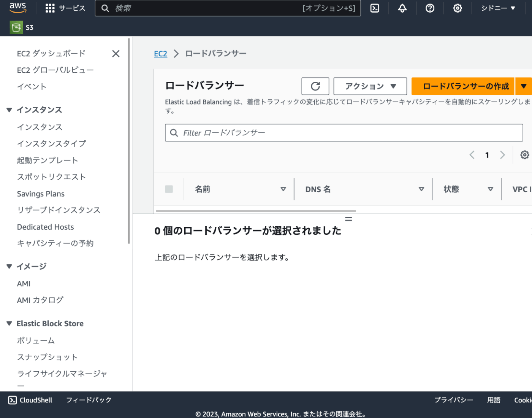Sort by 名前 column arrow
The image size is (532, 418).
(x=283, y=189)
